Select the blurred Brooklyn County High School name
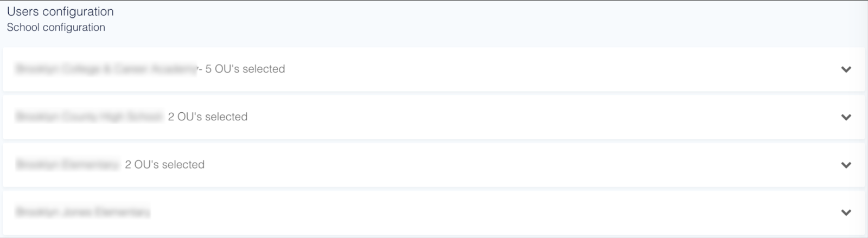868x238 pixels. (89, 117)
